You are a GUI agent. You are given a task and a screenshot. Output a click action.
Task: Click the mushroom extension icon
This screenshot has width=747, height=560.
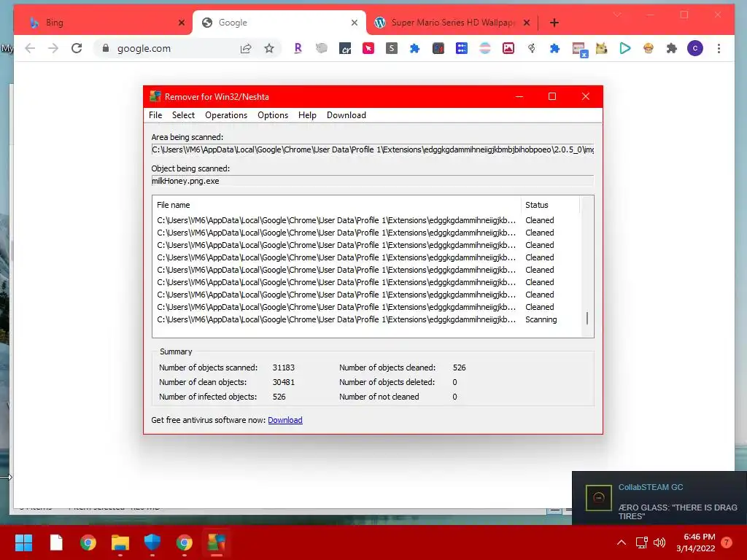coord(649,48)
